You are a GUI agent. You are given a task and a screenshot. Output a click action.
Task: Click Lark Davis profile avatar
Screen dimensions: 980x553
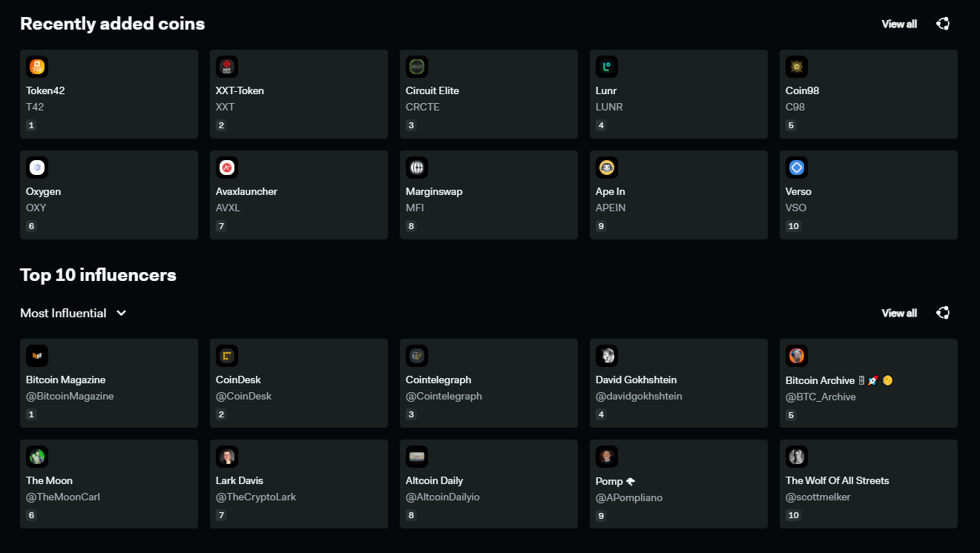227,457
